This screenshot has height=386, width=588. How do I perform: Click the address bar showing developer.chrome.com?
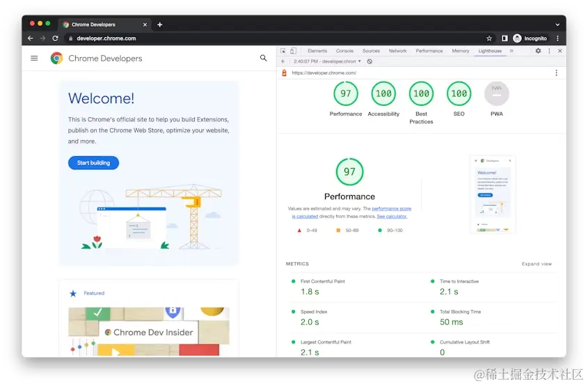pos(273,38)
